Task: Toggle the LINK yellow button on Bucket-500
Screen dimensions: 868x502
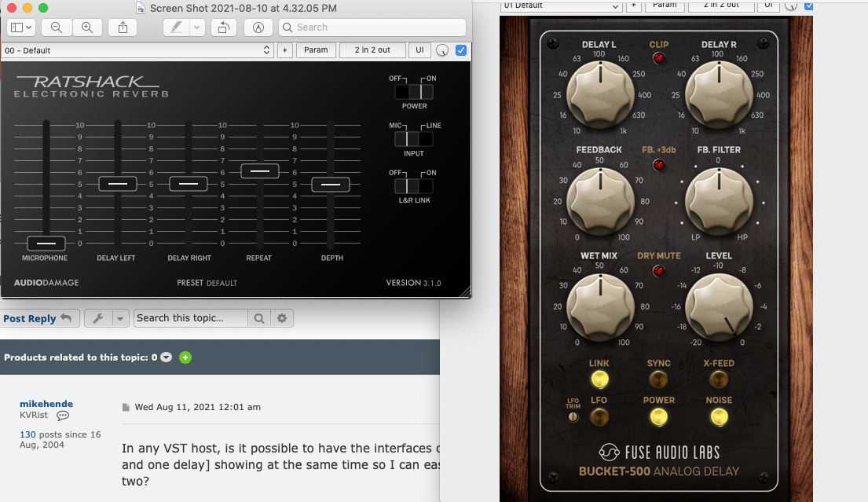Action: tap(599, 379)
